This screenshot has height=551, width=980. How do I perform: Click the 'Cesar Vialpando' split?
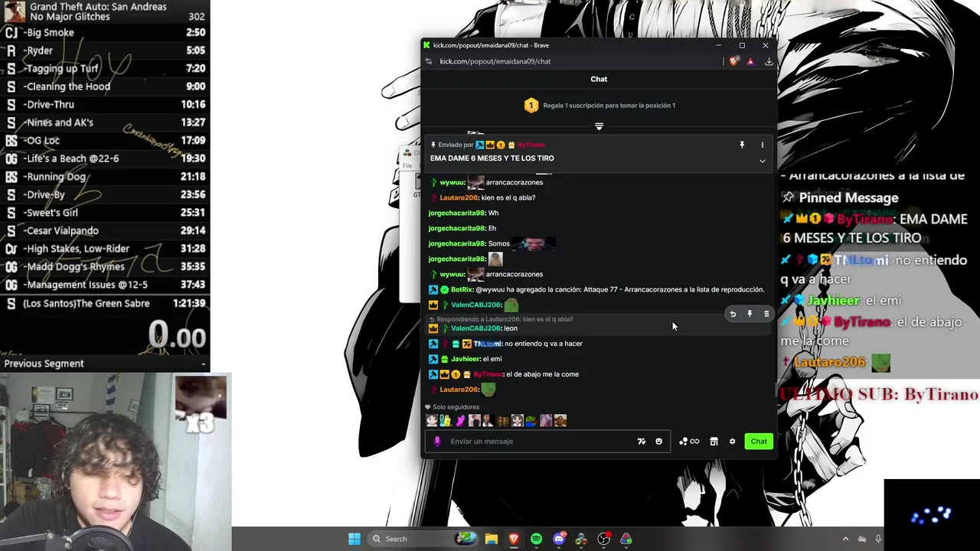pos(105,230)
